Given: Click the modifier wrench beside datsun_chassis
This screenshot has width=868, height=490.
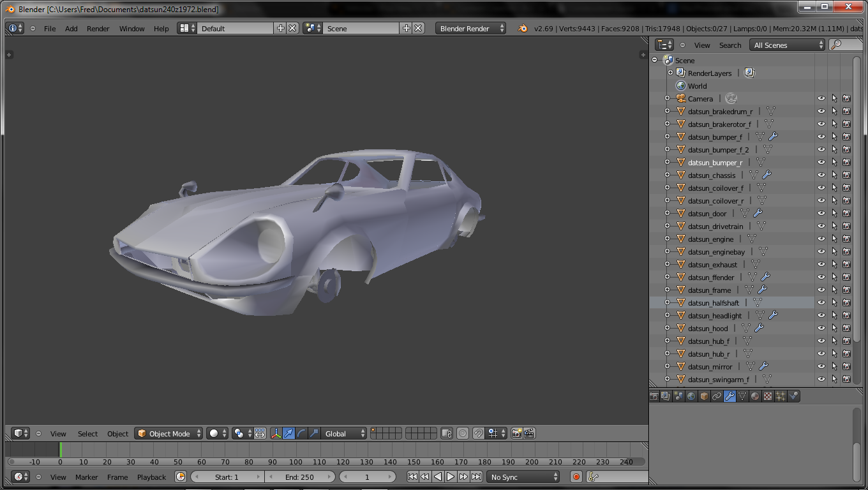Looking at the screenshot, I should pyautogui.click(x=767, y=175).
